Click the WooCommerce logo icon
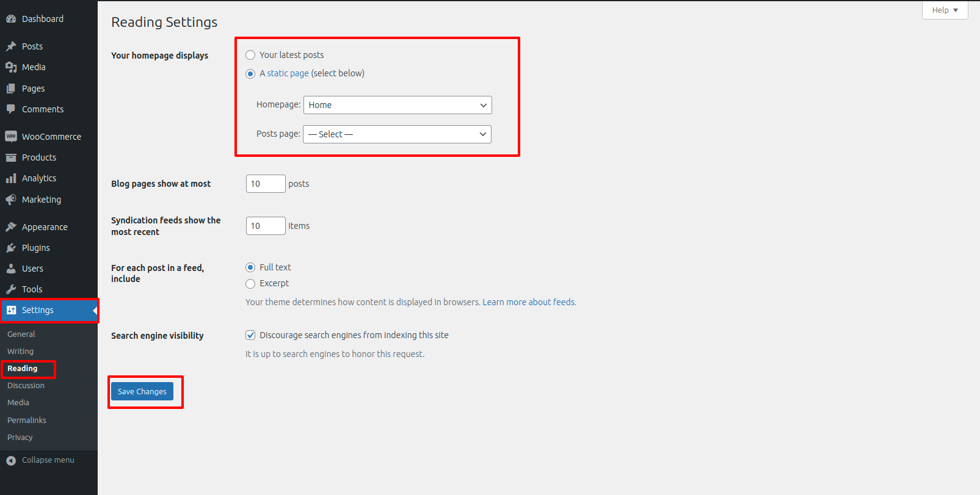The image size is (980, 495). (x=11, y=137)
